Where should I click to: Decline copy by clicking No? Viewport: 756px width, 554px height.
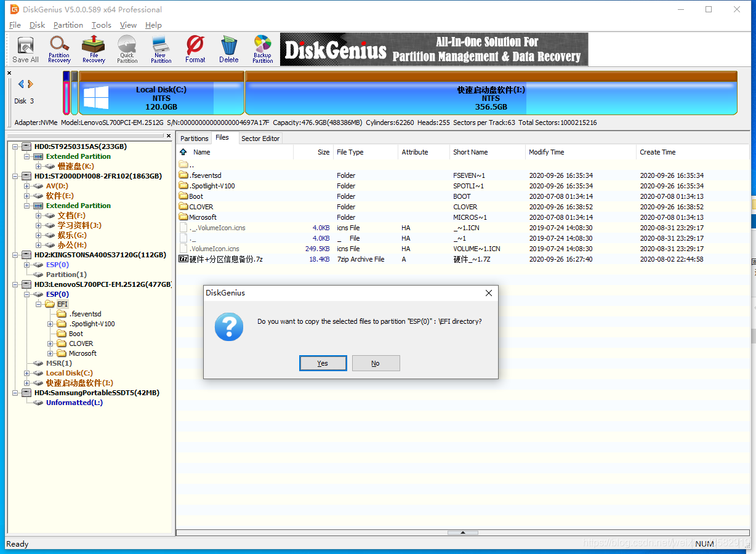(376, 363)
